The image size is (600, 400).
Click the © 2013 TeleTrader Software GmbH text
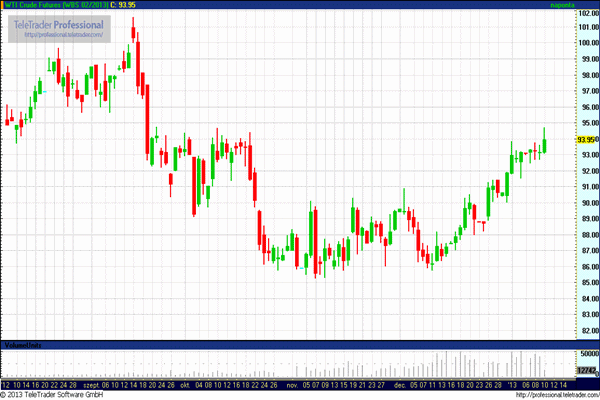pos(52,395)
